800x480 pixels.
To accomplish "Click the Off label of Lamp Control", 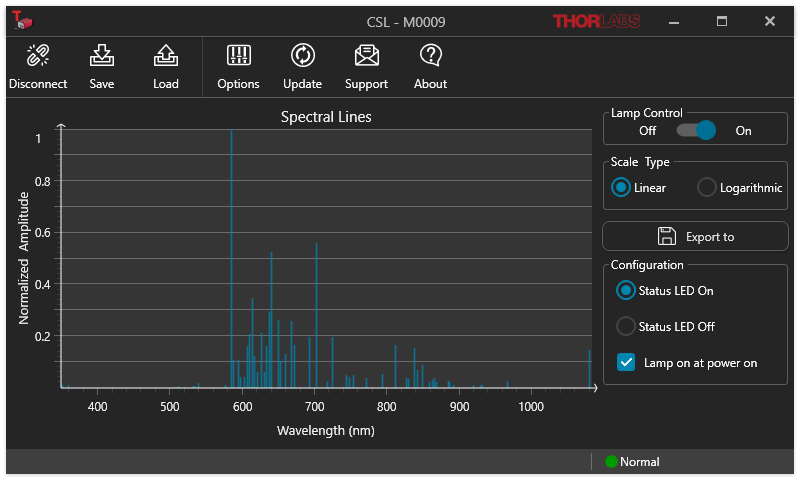I will 648,131.
